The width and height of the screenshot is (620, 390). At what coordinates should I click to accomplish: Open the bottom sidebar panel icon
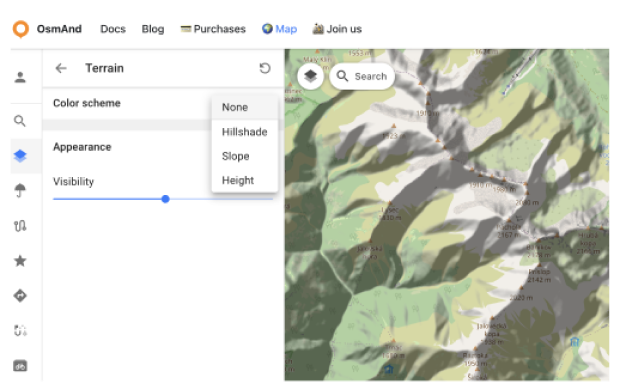20,366
